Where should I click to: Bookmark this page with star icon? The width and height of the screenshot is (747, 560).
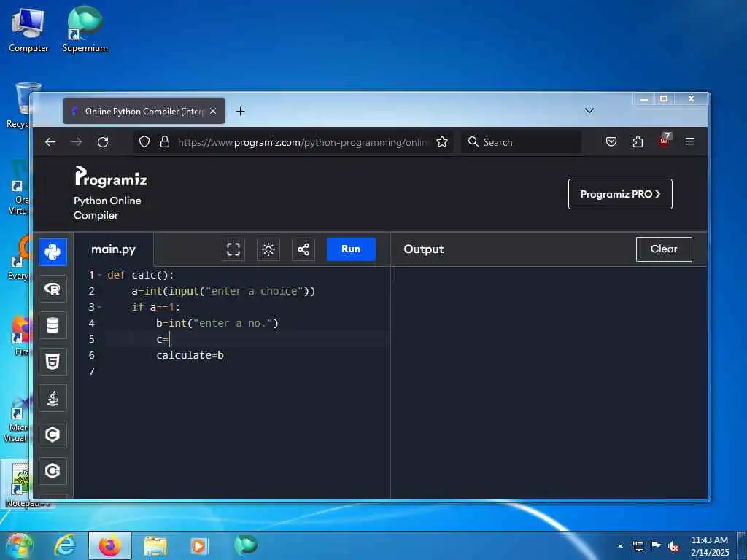coord(442,142)
